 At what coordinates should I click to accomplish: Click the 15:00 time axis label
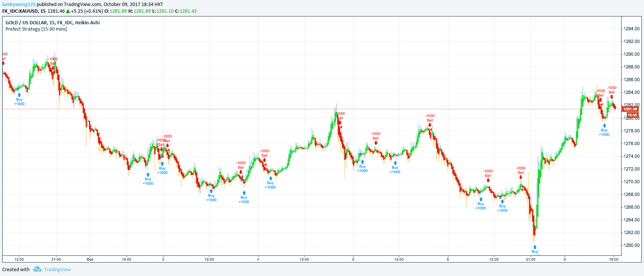point(126,259)
